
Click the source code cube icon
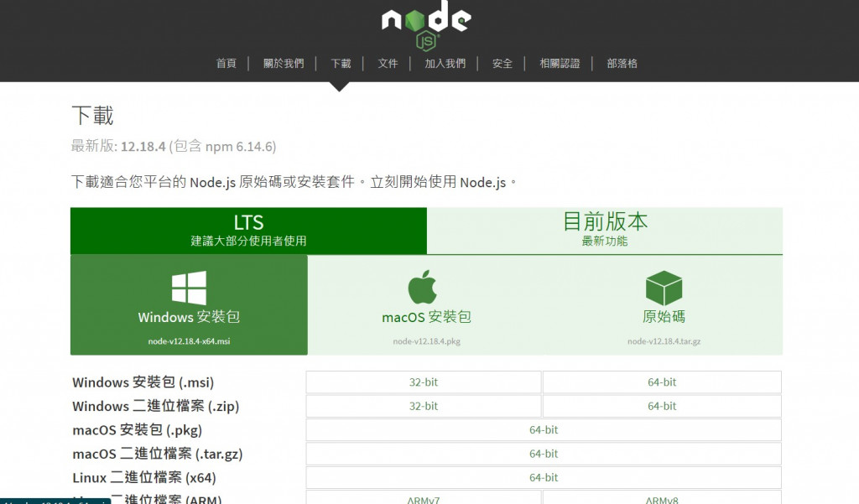[664, 288]
